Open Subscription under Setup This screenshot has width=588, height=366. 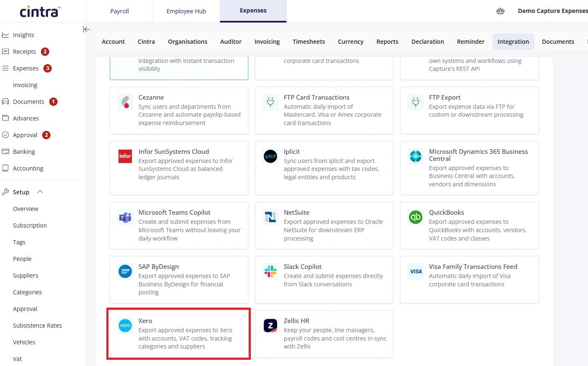(30, 226)
